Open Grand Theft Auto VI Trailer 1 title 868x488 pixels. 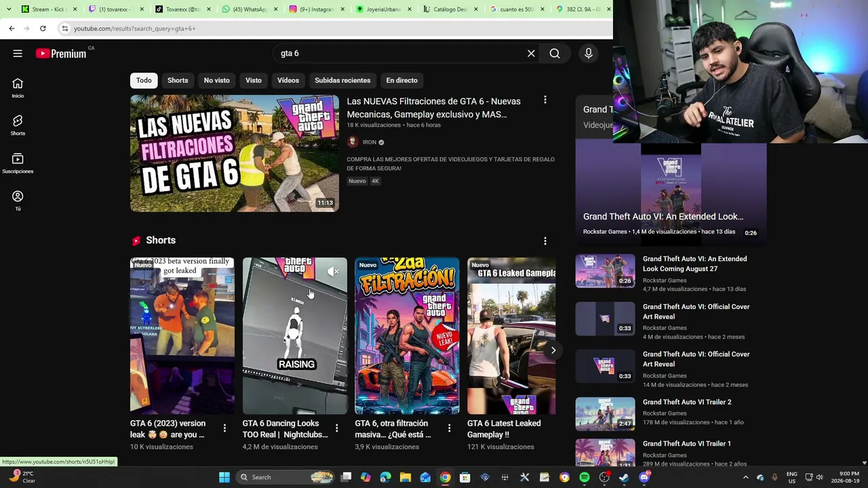click(x=687, y=444)
